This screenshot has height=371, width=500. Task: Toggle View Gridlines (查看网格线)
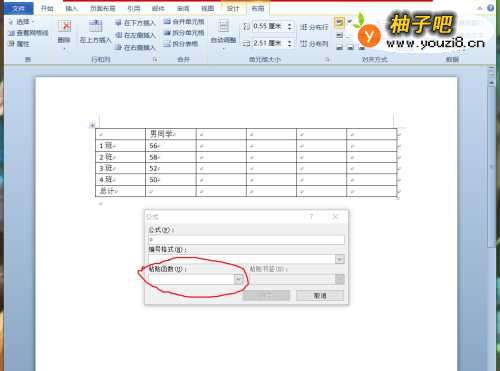click(x=28, y=33)
